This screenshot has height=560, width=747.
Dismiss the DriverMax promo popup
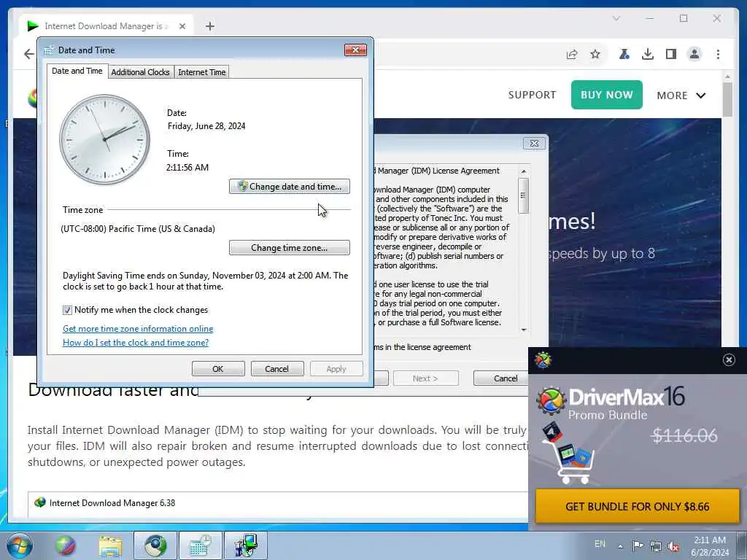click(x=729, y=360)
